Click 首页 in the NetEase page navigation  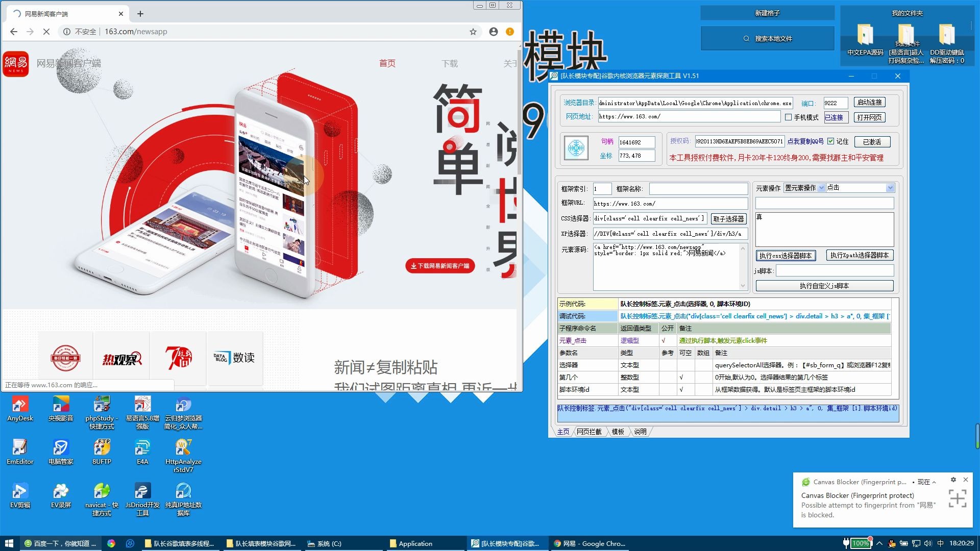coord(387,63)
